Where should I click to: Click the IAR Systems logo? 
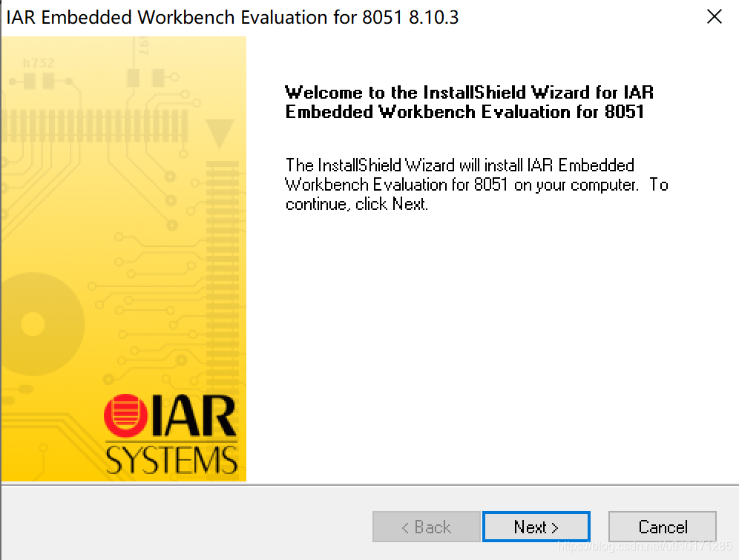171,434
